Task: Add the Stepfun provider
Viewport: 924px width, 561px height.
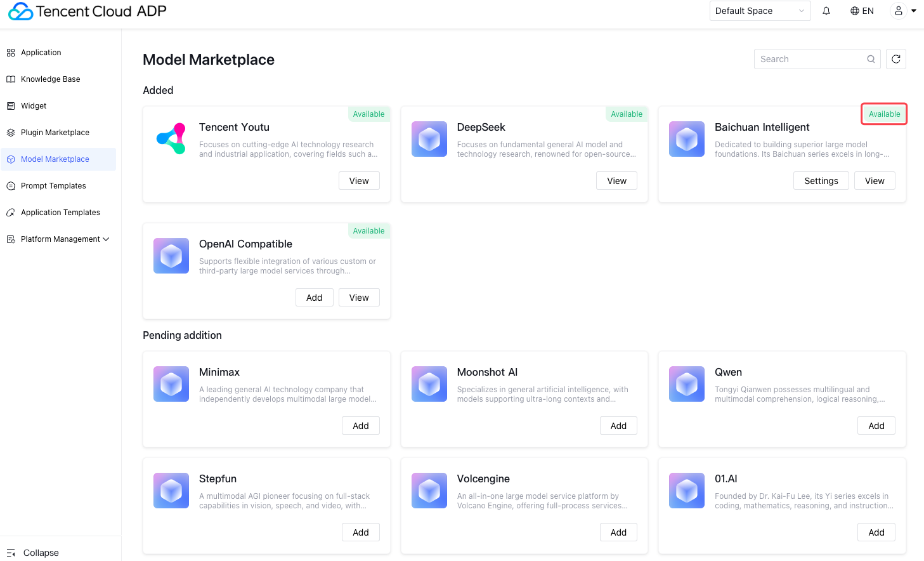Action: coord(361,532)
